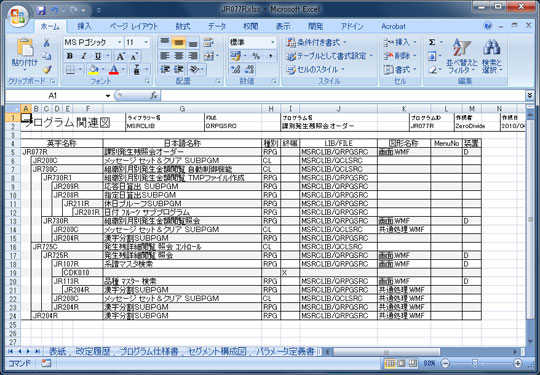Viewport: 540px width, 375px height.
Task: Open the font name dropdown
Action: pos(120,42)
